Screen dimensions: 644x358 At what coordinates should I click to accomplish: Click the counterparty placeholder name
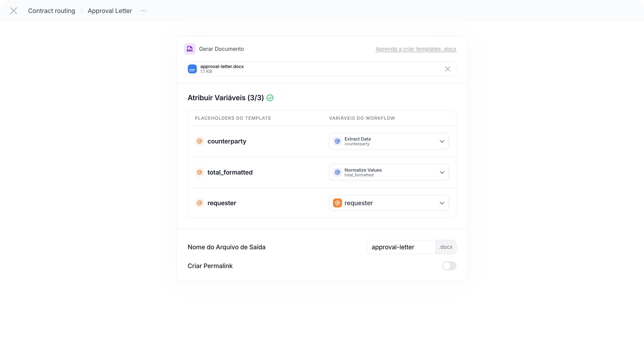coord(227,141)
